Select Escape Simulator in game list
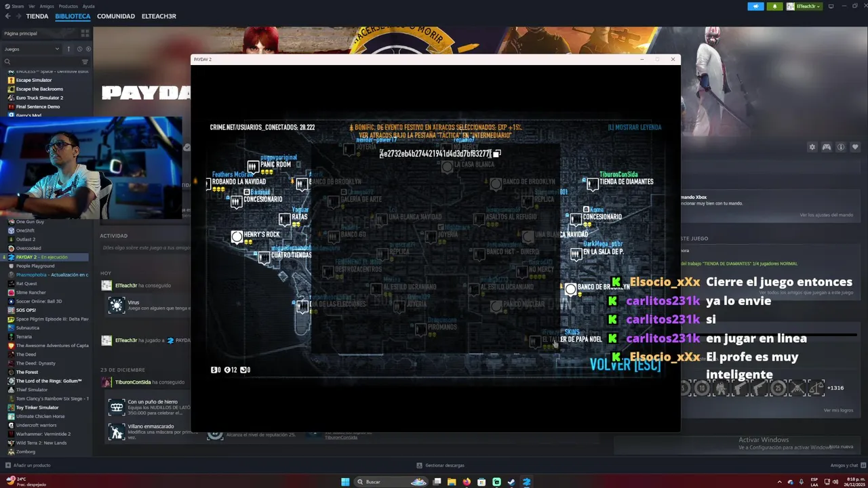Screen dimensions: 868x488 tap(34, 80)
